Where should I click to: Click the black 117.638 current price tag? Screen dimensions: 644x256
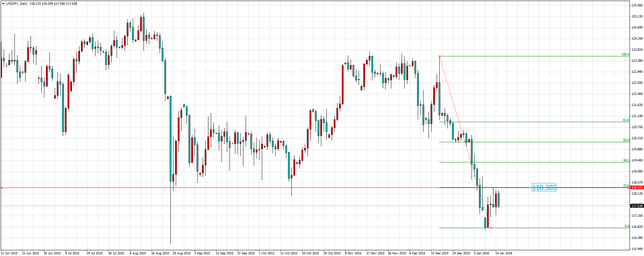[x=637, y=206]
